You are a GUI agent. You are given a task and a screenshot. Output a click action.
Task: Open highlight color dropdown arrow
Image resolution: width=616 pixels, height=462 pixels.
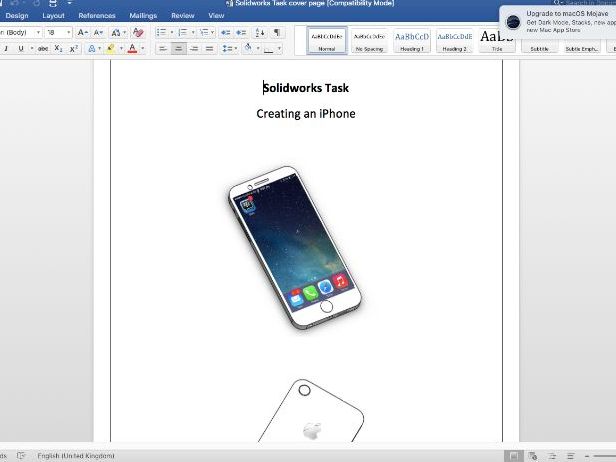121,48
